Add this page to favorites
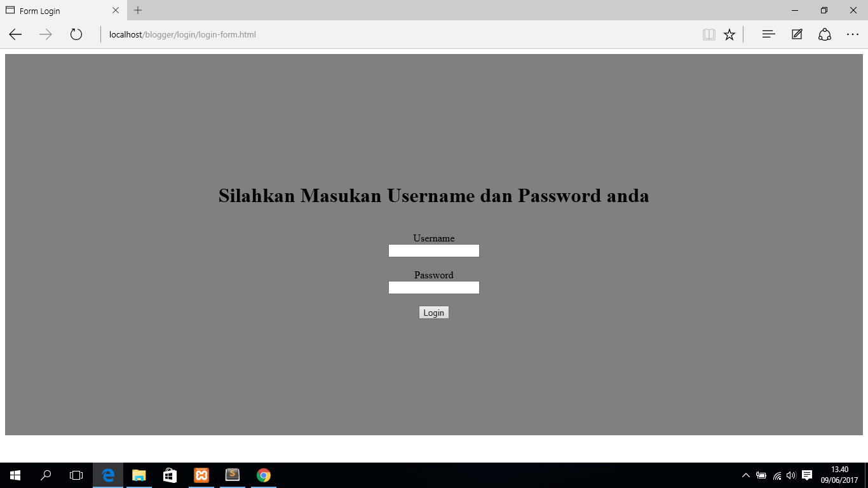Viewport: 868px width, 488px height. click(x=729, y=34)
